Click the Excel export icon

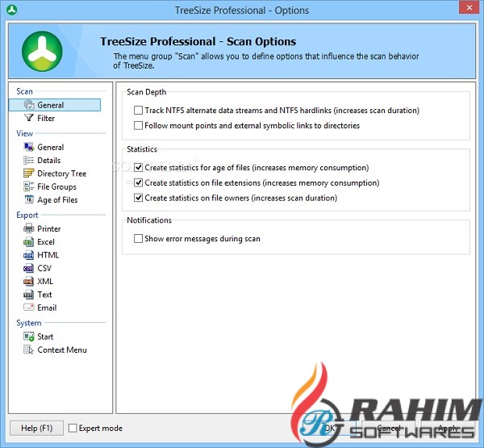click(x=29, y=242)
